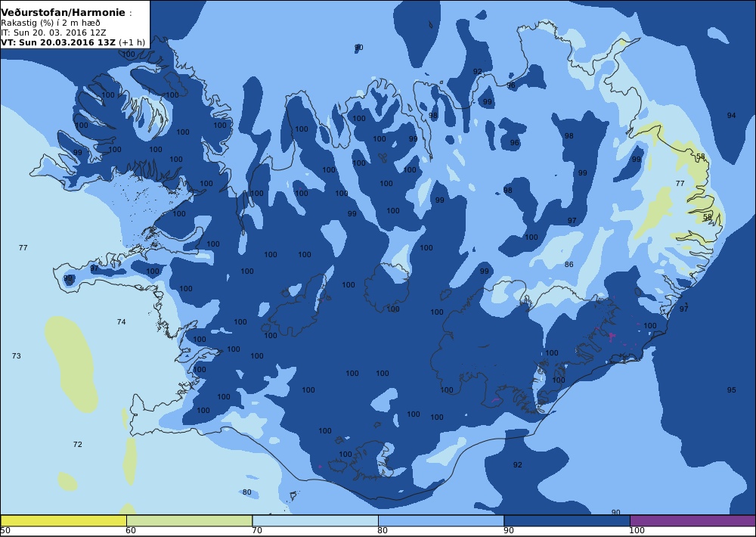The image size is (756, 537).
Task: Click the yellow 50–60 legend swatch
Action: pos(64,520)
